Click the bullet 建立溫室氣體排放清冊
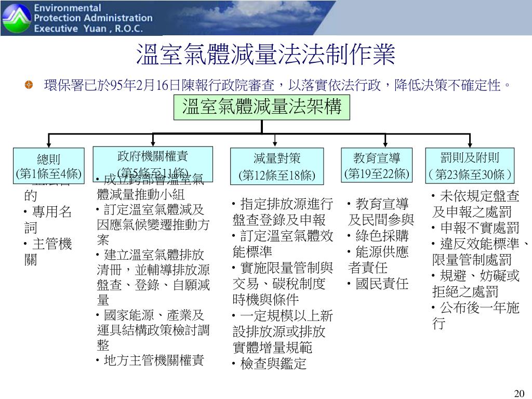The image size is (532, 399). point(153,277)
